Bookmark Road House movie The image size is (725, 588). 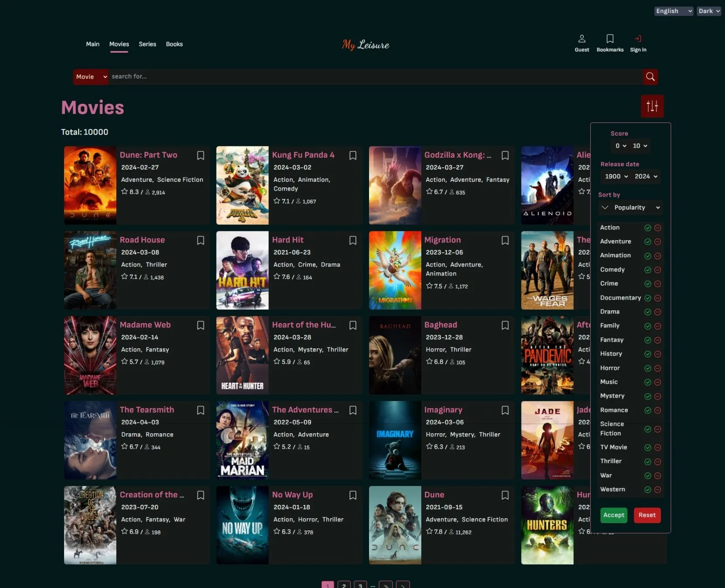point(200,240)
